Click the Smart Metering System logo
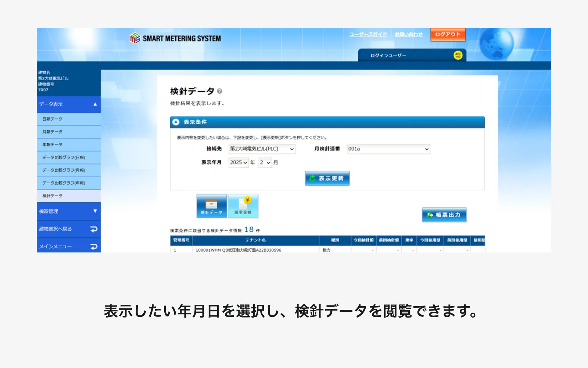Image resolution: width=588 pixels, height=368 pixels. pos(175,38)
